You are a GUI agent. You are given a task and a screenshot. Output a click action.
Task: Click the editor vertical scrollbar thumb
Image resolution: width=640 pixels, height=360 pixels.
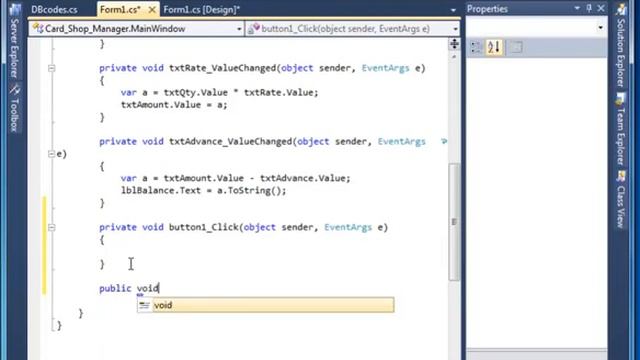(454, 222)
